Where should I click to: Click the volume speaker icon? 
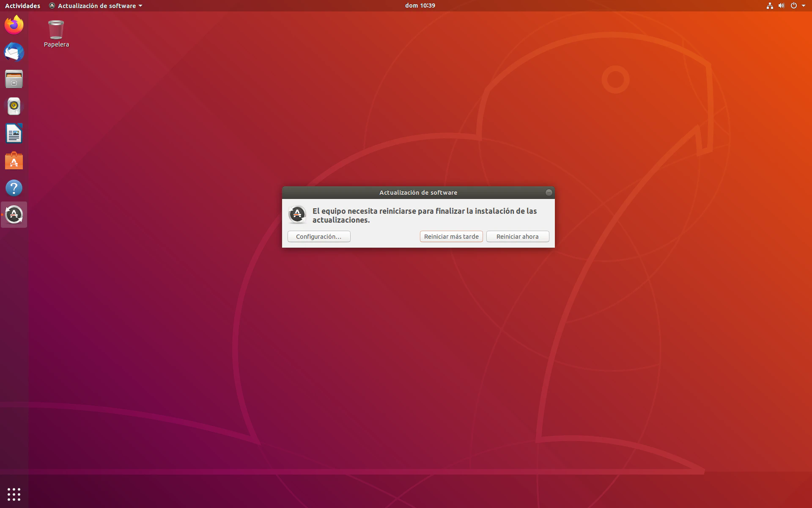[x=781, y=6]
